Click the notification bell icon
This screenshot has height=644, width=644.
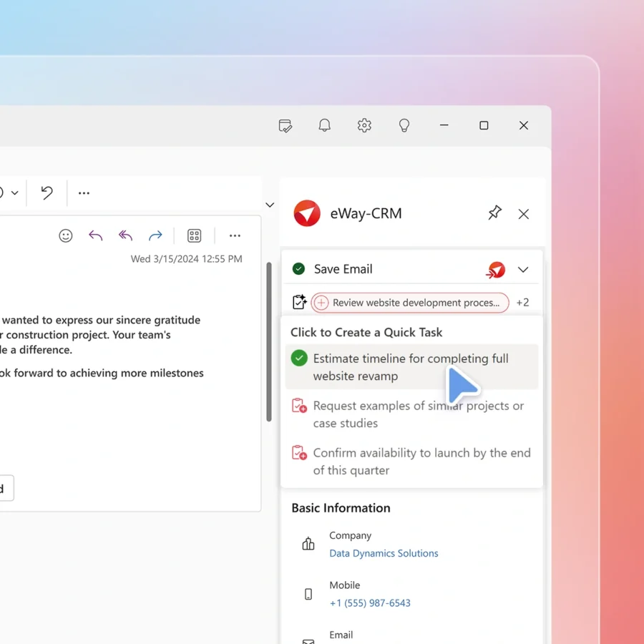324,125
